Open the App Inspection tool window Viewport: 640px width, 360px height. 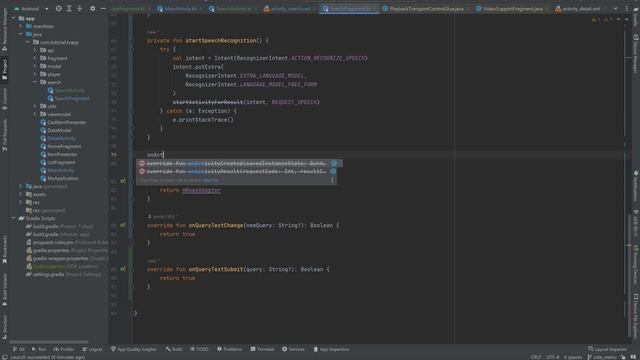pyautogui.click(x=331, y=349)
